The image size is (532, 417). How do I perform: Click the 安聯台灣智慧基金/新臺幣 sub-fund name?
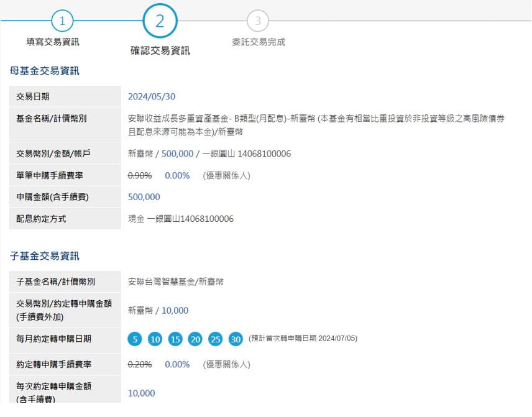pyautogui.click(x=176, y=282)
